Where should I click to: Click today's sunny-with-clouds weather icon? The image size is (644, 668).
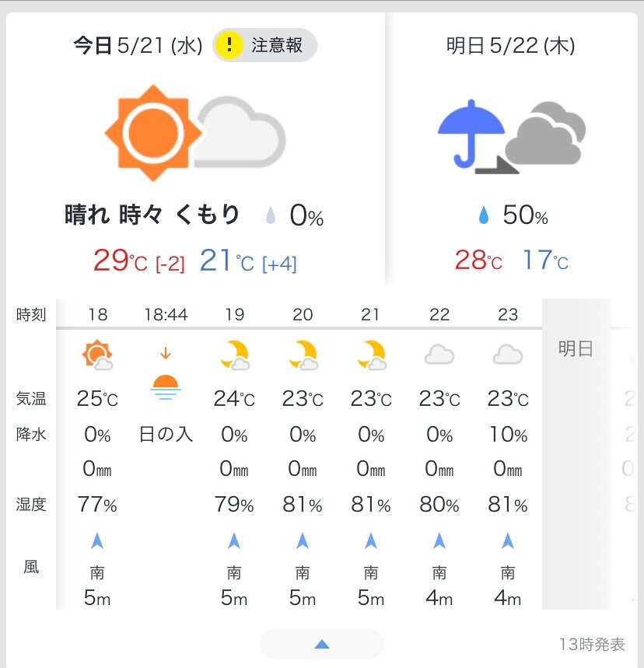tap(195, 133)
